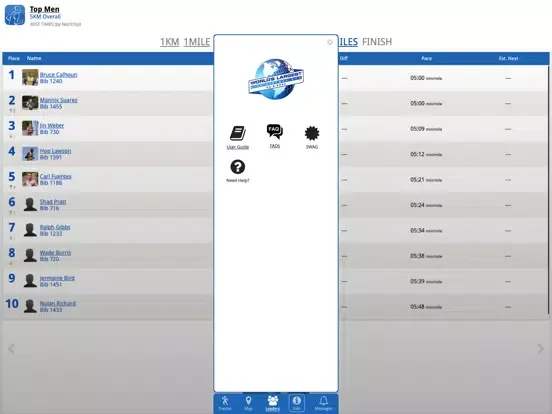Switch to the Map tab
552x414 pixels.
[248, 403]
